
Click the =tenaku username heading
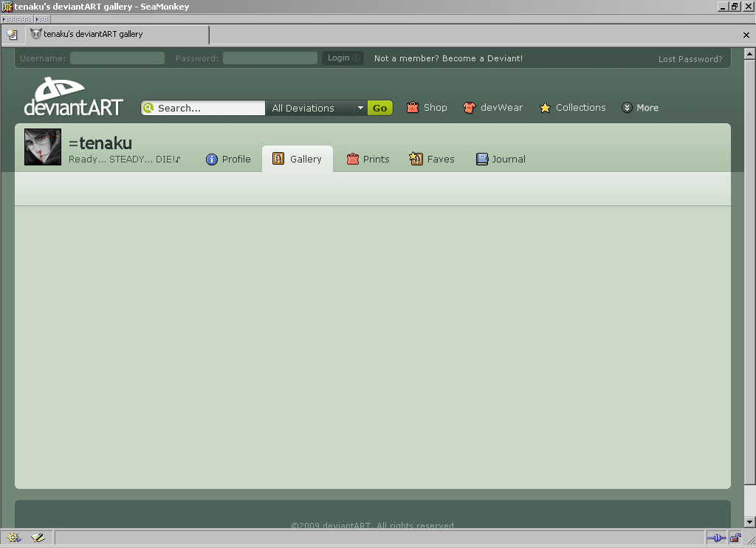[100, 143]
